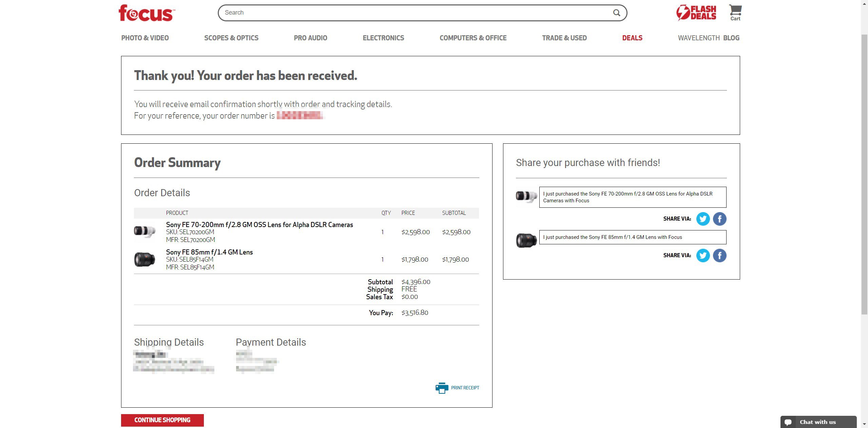Open the Pro Audio menu
868x428 pixels.
310,38
